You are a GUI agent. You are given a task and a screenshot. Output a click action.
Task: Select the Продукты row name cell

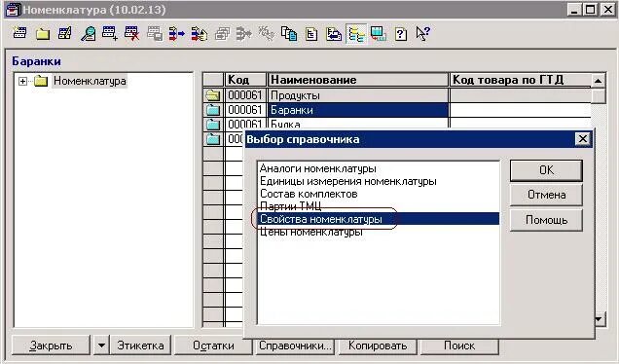358,95
